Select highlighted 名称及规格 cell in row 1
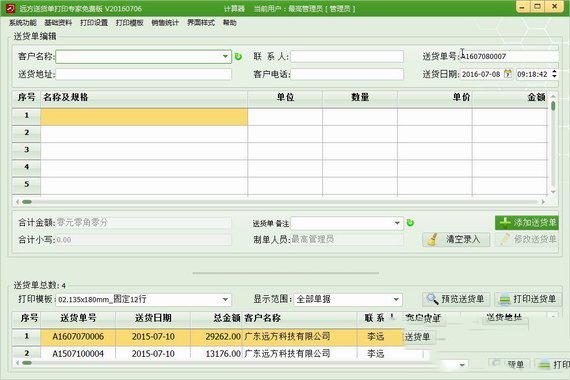This screenshot has width=570, height=380. tap(144, 117)
